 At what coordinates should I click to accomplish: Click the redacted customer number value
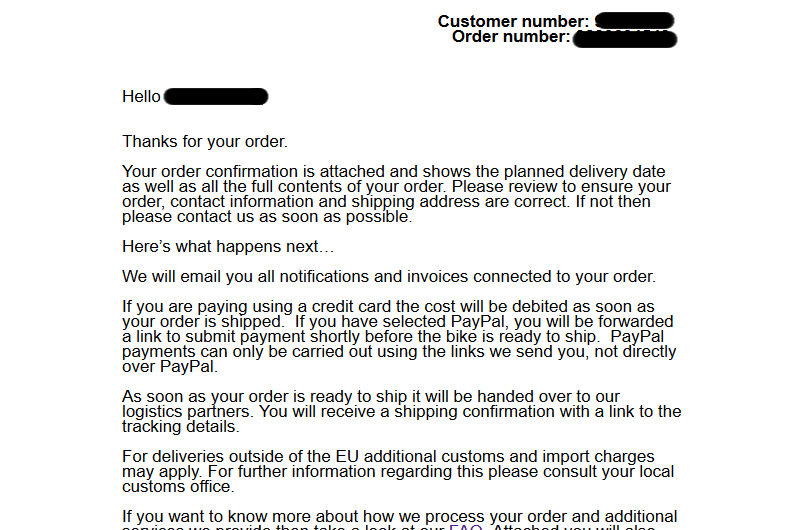[634, 20]
